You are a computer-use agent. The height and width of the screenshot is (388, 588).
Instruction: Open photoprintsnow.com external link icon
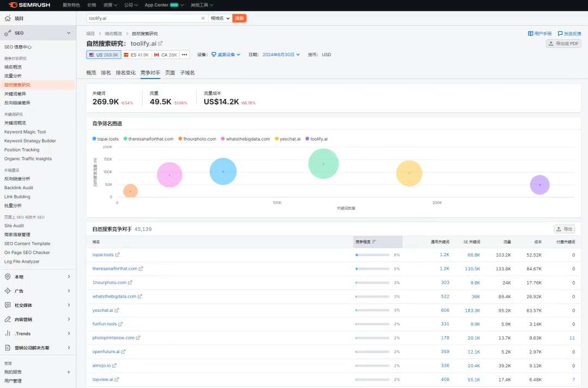tap(138, 338)
